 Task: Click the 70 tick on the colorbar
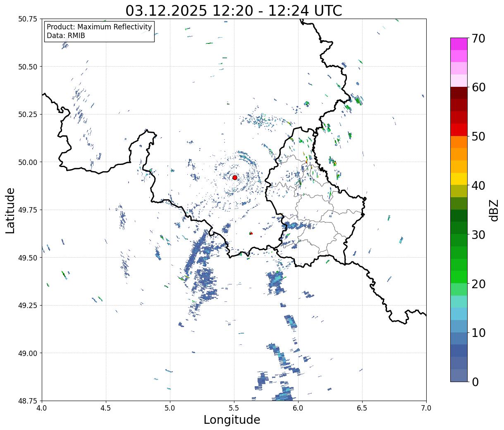(478, 38)
